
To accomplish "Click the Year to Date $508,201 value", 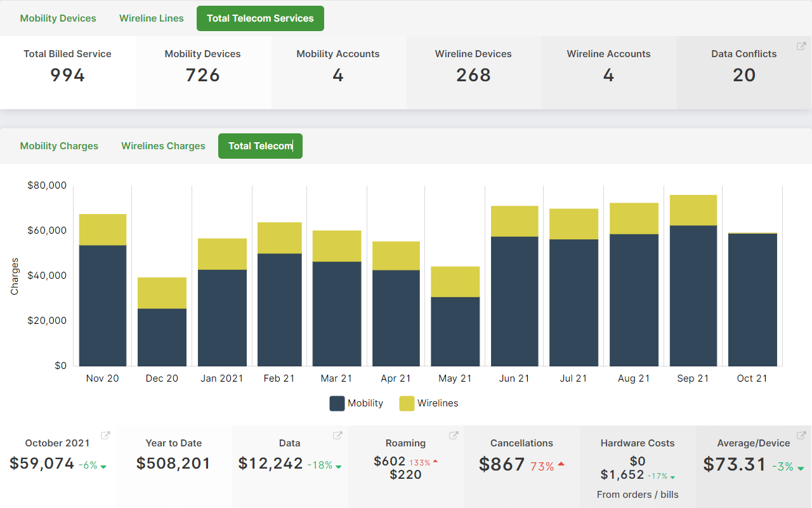I will [173, 464].
